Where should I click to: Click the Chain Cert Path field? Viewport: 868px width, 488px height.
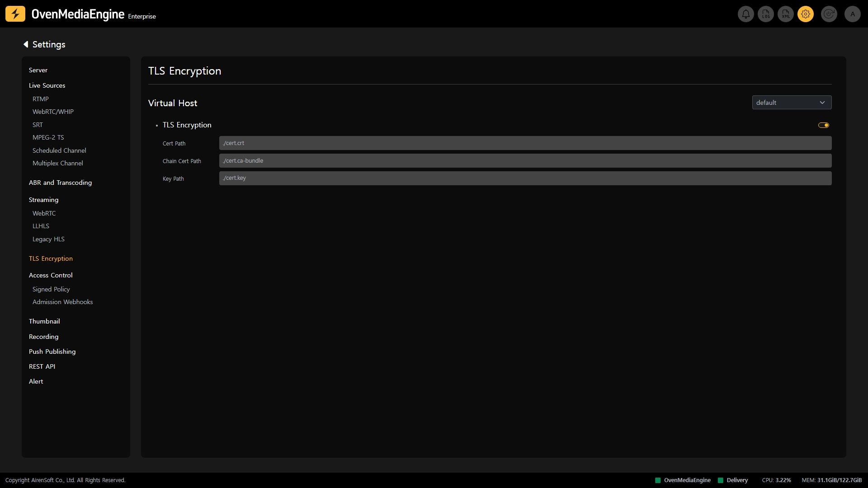pos(525,161)
